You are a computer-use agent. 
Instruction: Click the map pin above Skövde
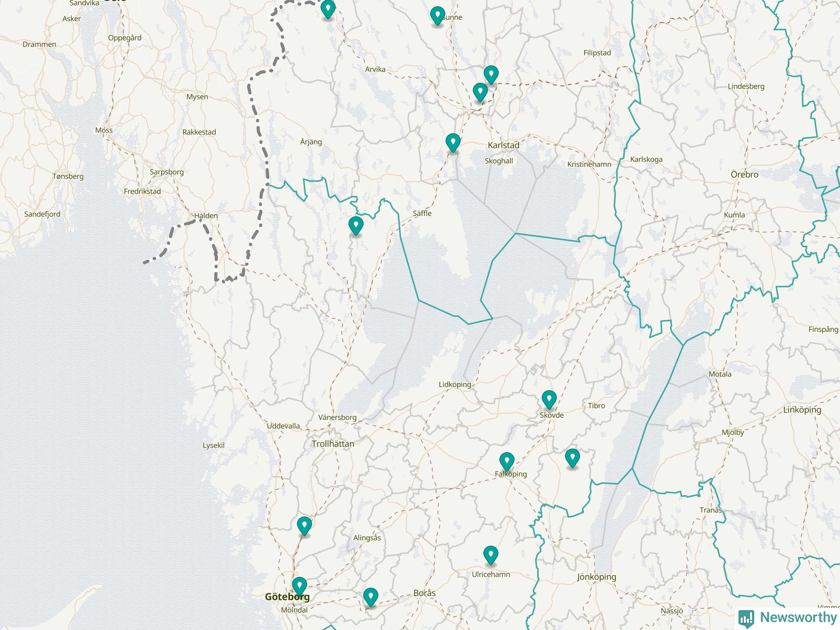point(549,399)
